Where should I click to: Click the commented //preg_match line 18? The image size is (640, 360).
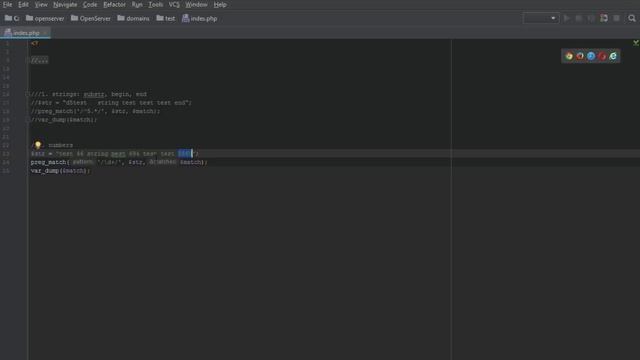click(x=96, y=111)
